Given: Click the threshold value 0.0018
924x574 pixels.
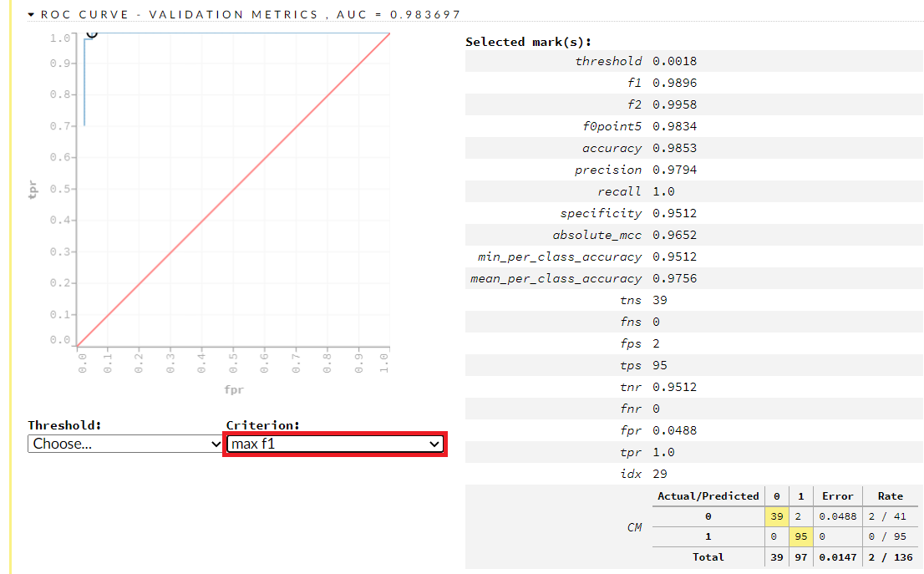Looking at the screenshot, I should coord(674,61).
